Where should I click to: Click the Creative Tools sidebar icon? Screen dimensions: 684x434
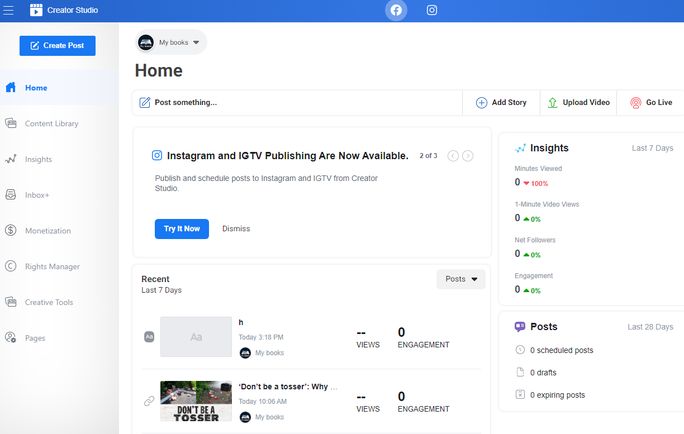[11, 302]
